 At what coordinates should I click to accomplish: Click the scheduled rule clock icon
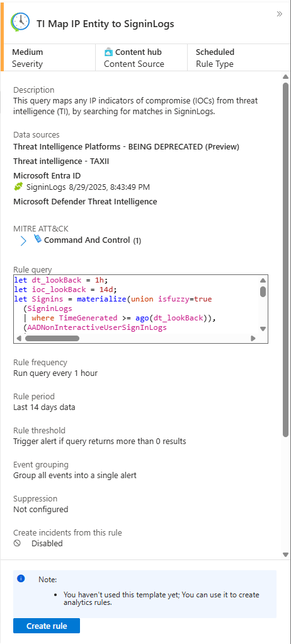pyautogui.click(x=20, y=22)
